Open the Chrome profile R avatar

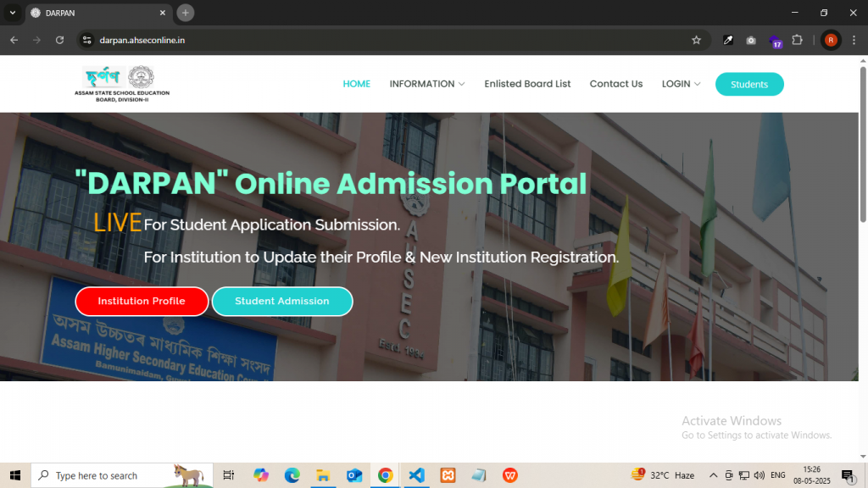click(x=831, y=40)
